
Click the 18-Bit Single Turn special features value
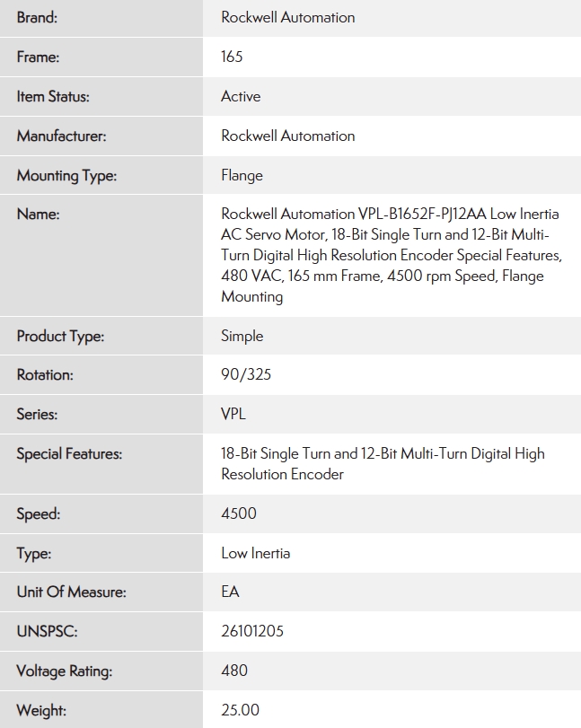point(383,464)
